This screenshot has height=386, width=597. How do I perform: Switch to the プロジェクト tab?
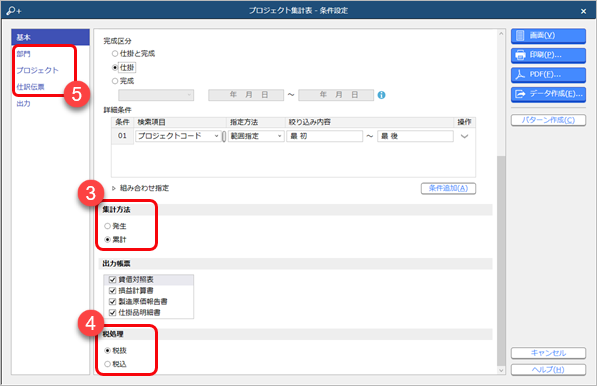(37, 70)
